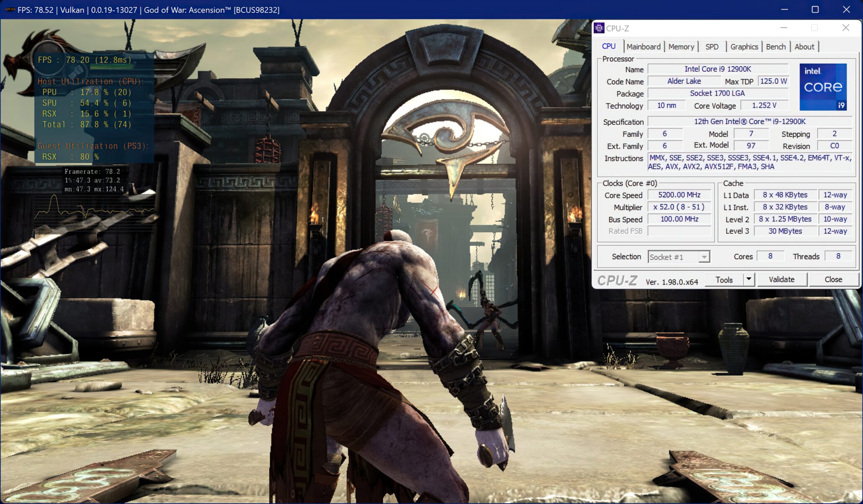Click the Validate button
Image resolution: width=863 pixels, height=504 pixels.
[x=782, y=279]
